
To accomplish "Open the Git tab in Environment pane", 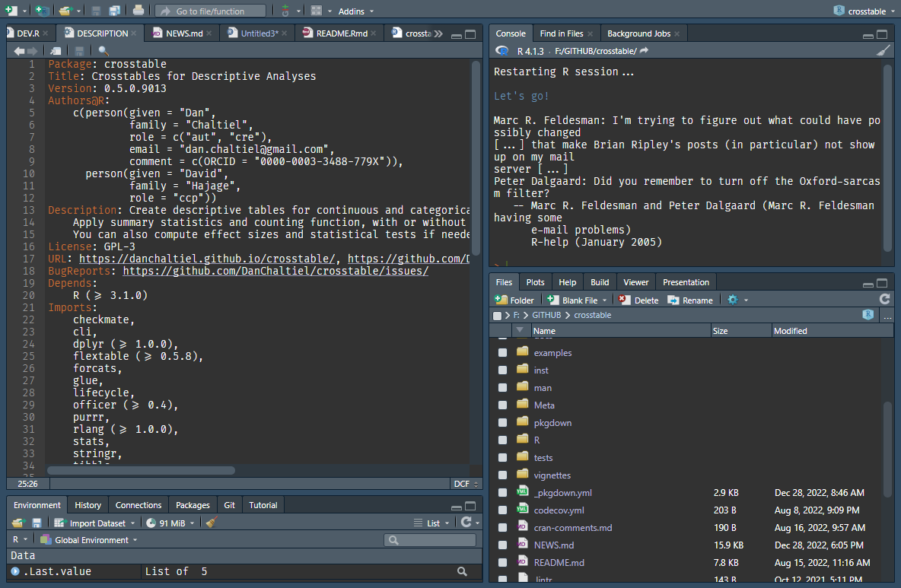I will click(x=229, y=505).
